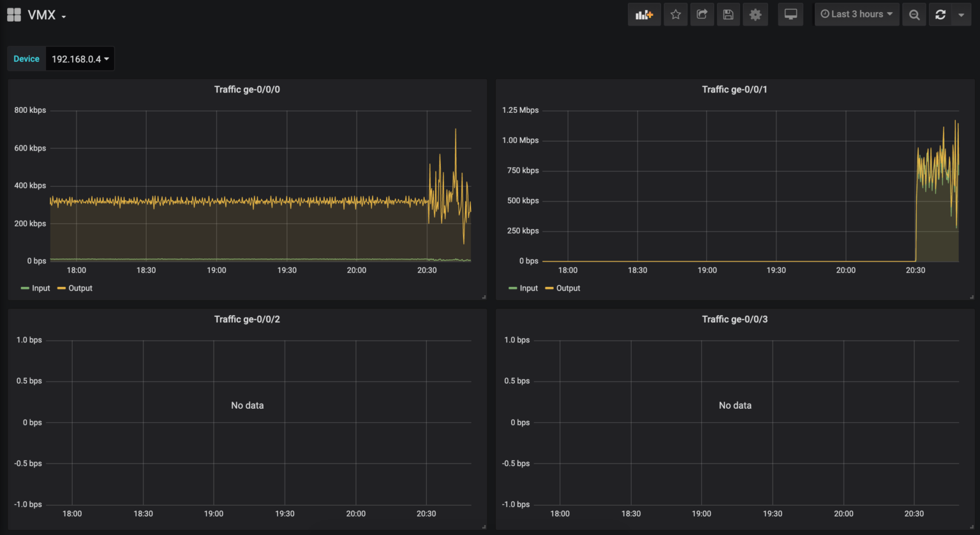Click the Device variable label

pos(26,58)
